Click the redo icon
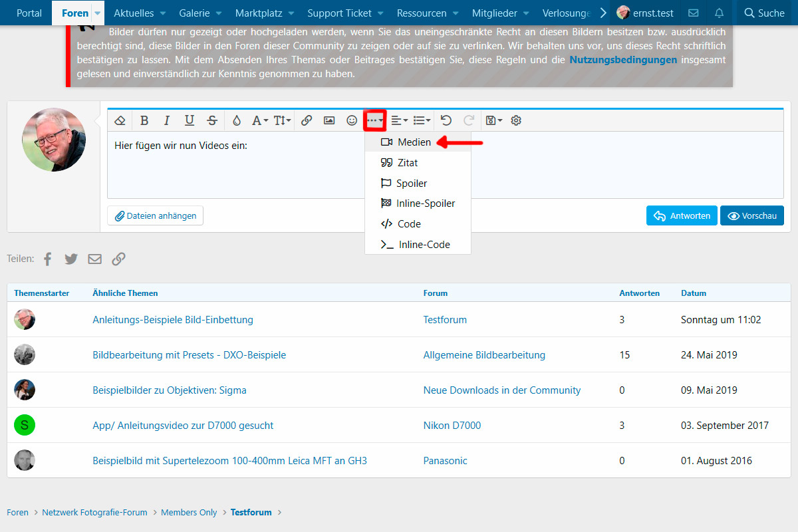The width and height of the screenshot is (798, 532). click(x=469, y=120)
